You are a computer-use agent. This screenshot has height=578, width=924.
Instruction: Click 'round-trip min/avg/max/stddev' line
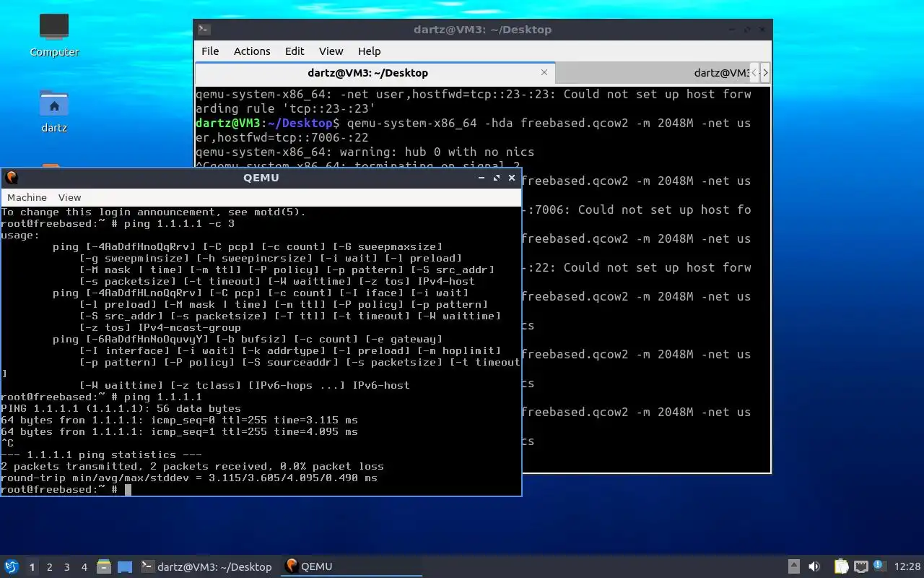click(x=189, y=478)
